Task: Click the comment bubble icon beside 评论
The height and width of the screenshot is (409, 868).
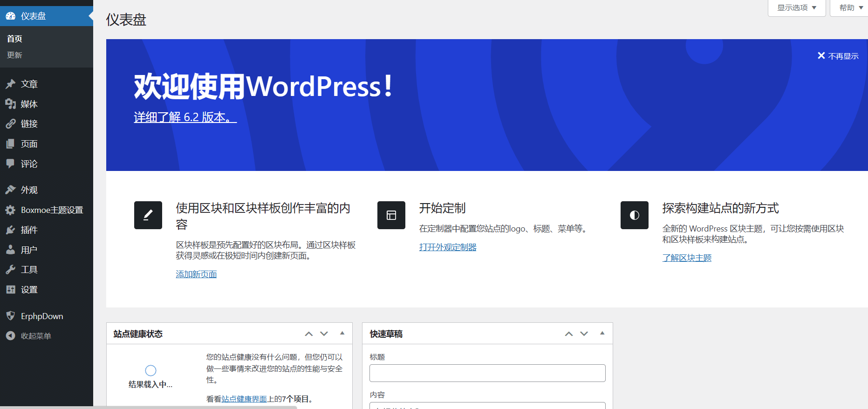Action: (11, 164)
